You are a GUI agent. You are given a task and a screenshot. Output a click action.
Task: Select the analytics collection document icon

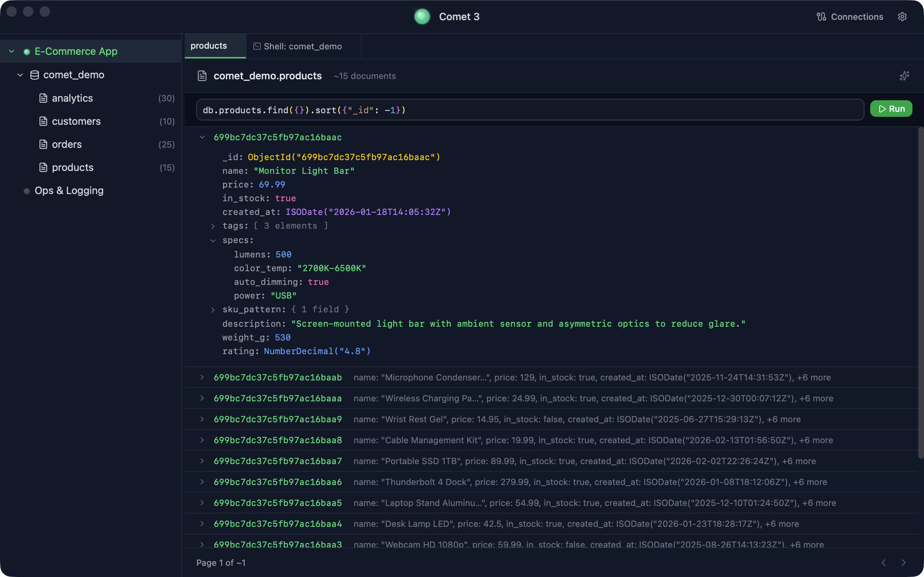pos(43,98)
